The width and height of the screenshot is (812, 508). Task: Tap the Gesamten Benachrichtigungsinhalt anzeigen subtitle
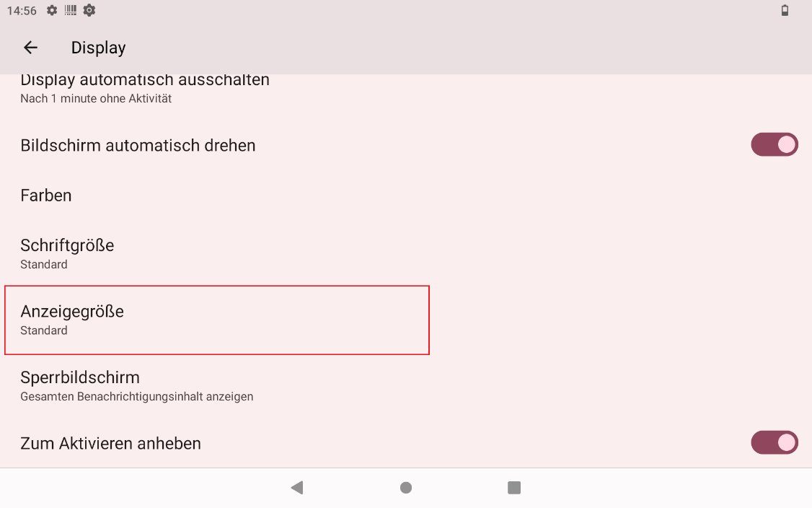pos(136,396)
